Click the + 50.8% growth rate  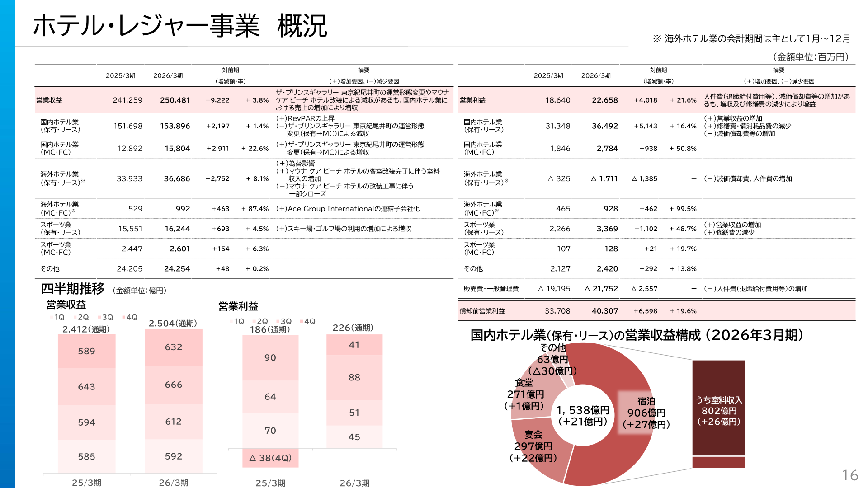(683, 148)
